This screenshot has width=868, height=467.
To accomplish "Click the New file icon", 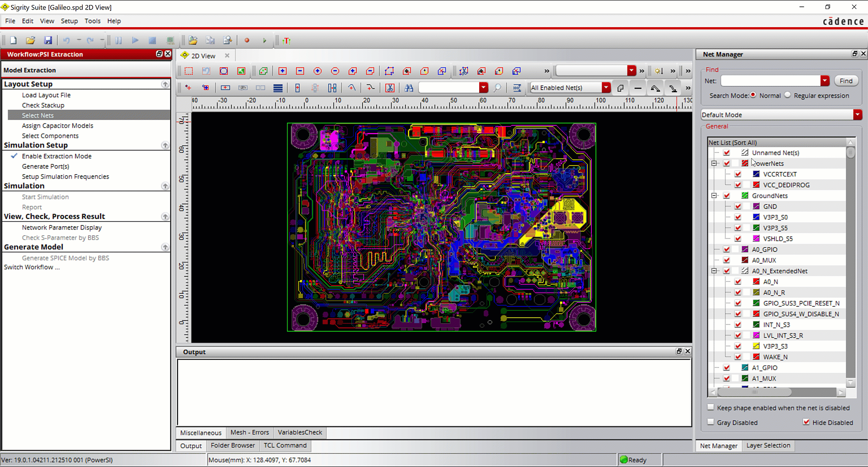I will (x=13, y=40).
